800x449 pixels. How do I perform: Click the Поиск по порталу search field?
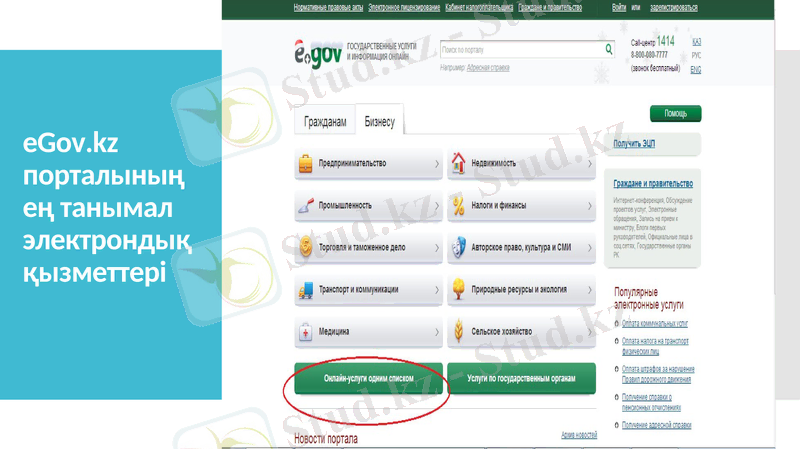[520, 49]
